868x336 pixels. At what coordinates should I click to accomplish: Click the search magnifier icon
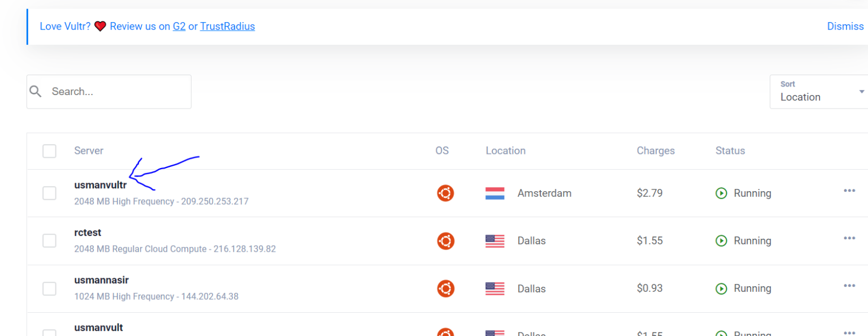(35, 91)
